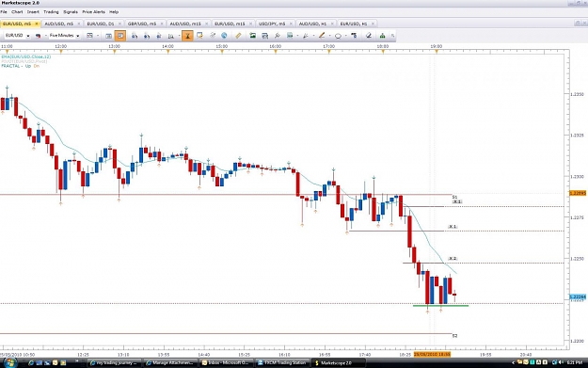Open the Help menu

click(114, 12)
